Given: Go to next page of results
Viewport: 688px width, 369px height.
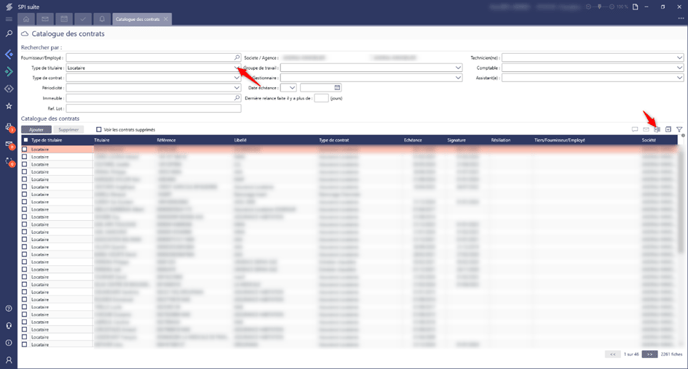Looking at the screenshot, I should 649,354.
